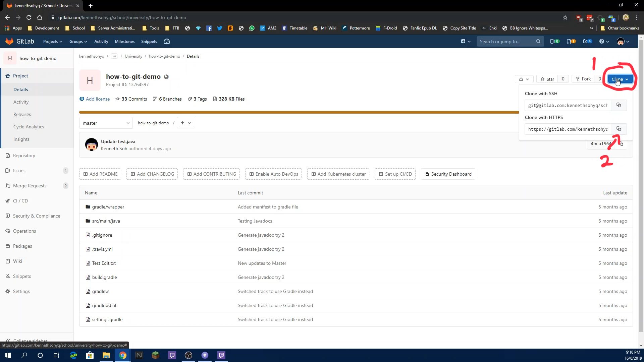Viewport: 644px width, 362px height.
Task: Select the Milestones menu item
Action: (x=124, y=41)
